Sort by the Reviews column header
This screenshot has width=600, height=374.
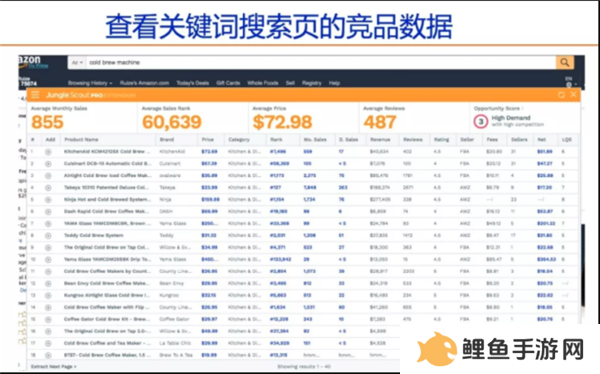pos(412,140)
